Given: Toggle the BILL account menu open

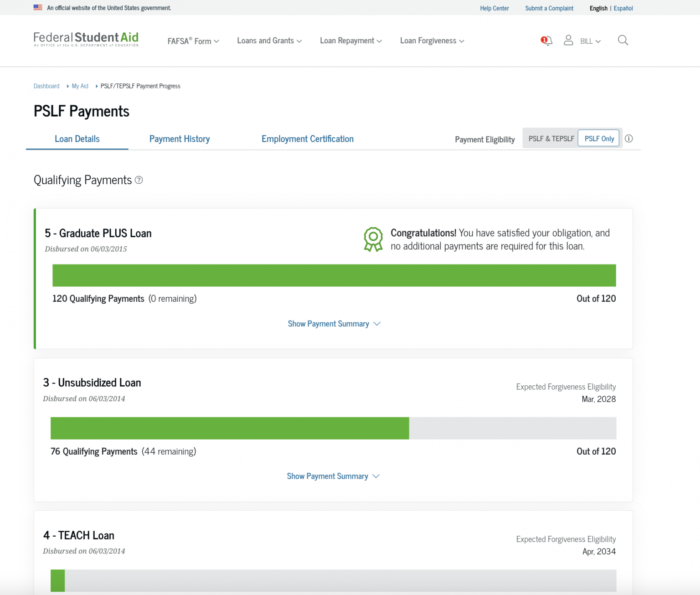Looking at the screenshot, I should pyautogui.click(x=589, y=41).
